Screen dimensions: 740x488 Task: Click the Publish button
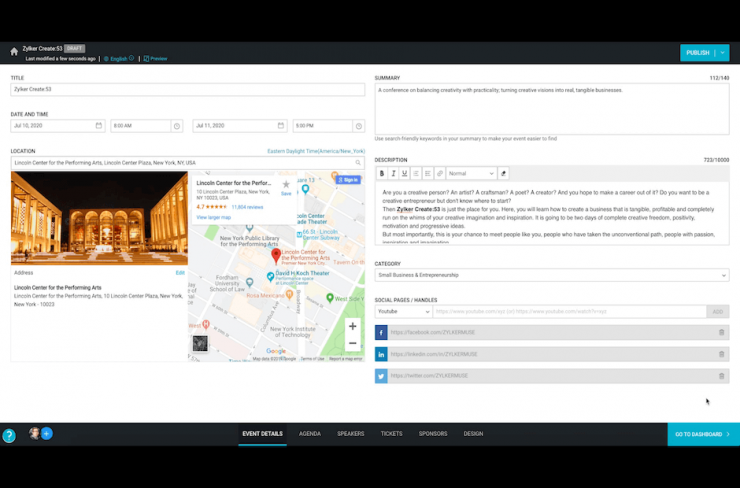coord(698,53)
